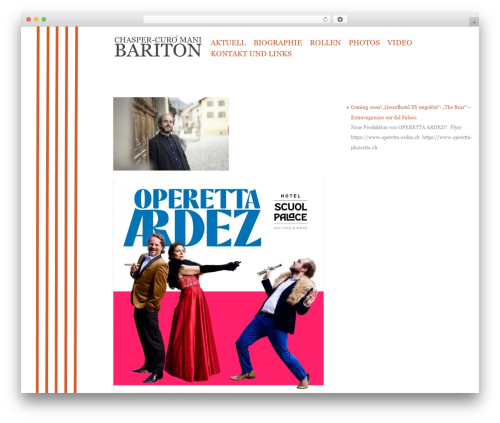This screenshot has height=423, width=500.
Task: Open KONTAKT UND LINKS page
Action: pos(251,54)
